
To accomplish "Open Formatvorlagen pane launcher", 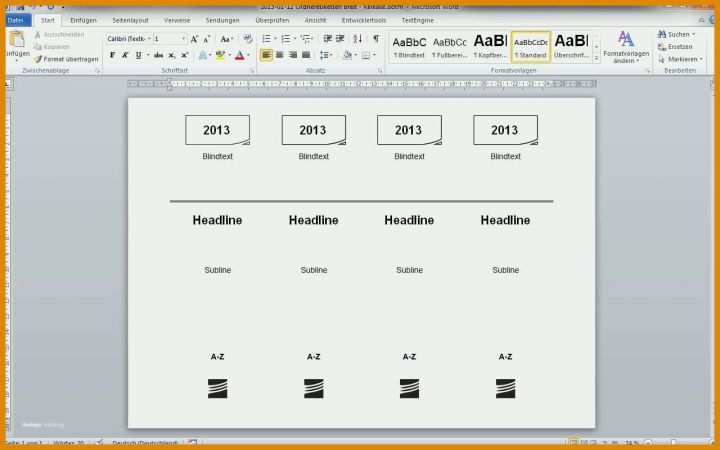I will click(648, 71).
